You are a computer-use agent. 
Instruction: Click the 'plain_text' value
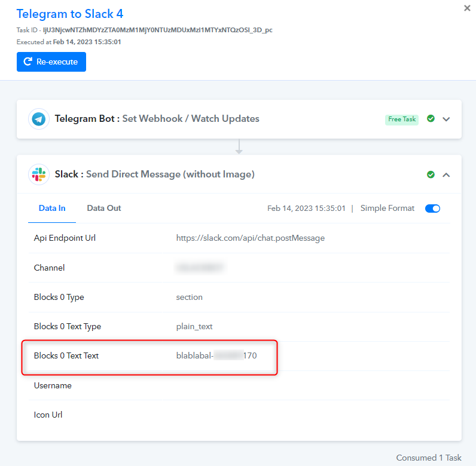[x=194, y=327]
